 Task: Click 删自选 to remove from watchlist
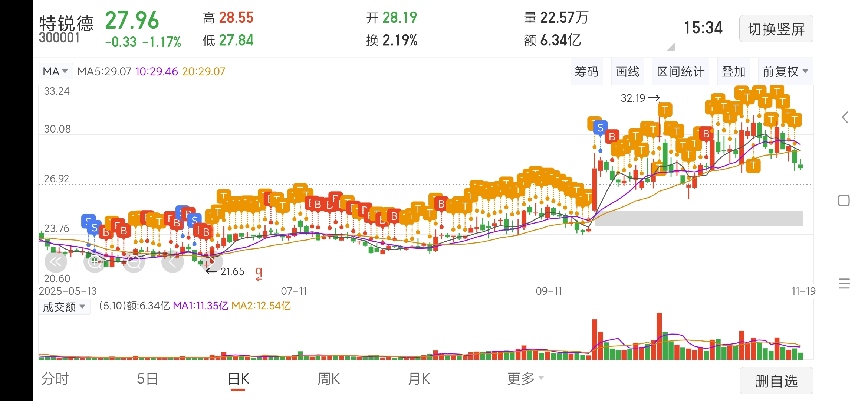(776, 381)
